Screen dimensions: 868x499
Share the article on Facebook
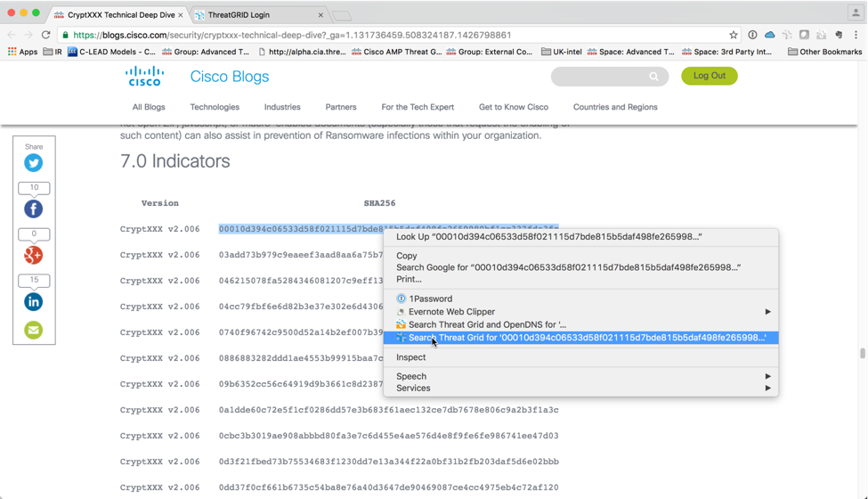[33, 209]
